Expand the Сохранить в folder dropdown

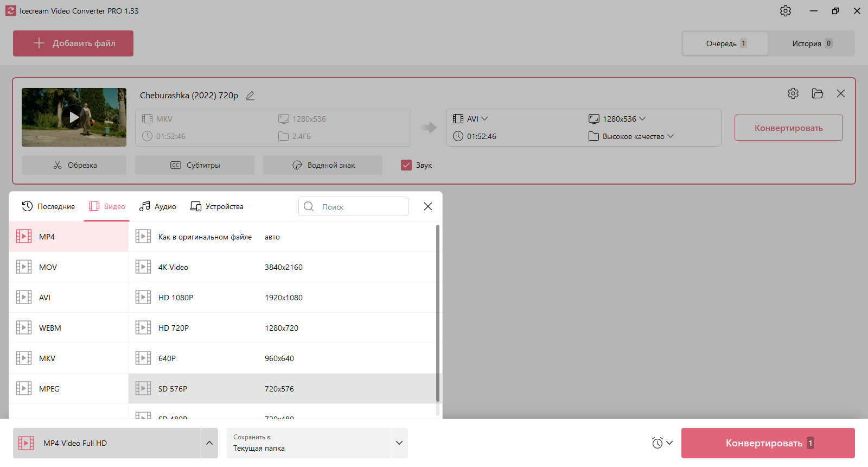399,443
